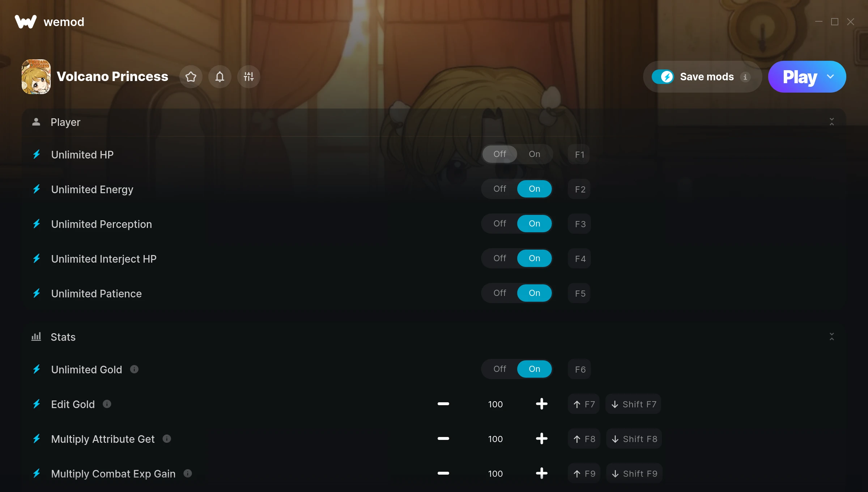Open the mod settings sliders icon
Image resolution: width=868 pixels, height=492 pixels.
pyautogui.click(x=249, y=77)
